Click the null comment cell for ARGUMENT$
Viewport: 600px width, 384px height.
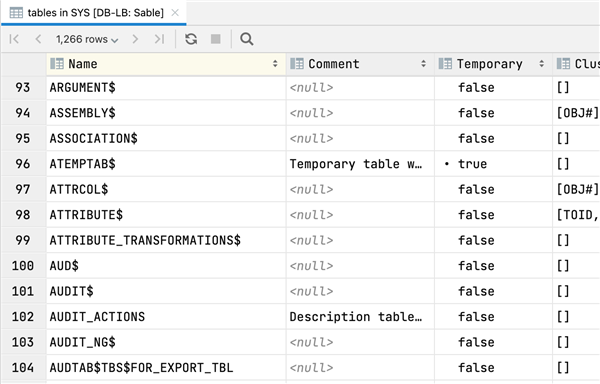(x=360, y=88)
